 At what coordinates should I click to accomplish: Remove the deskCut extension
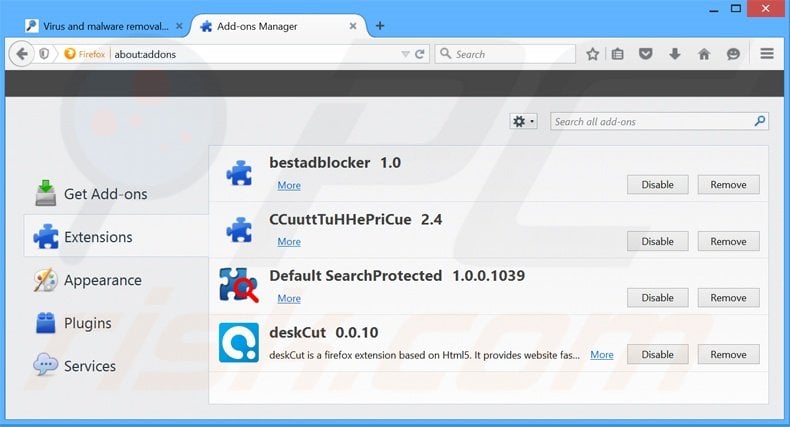click(x=729, y=354)
